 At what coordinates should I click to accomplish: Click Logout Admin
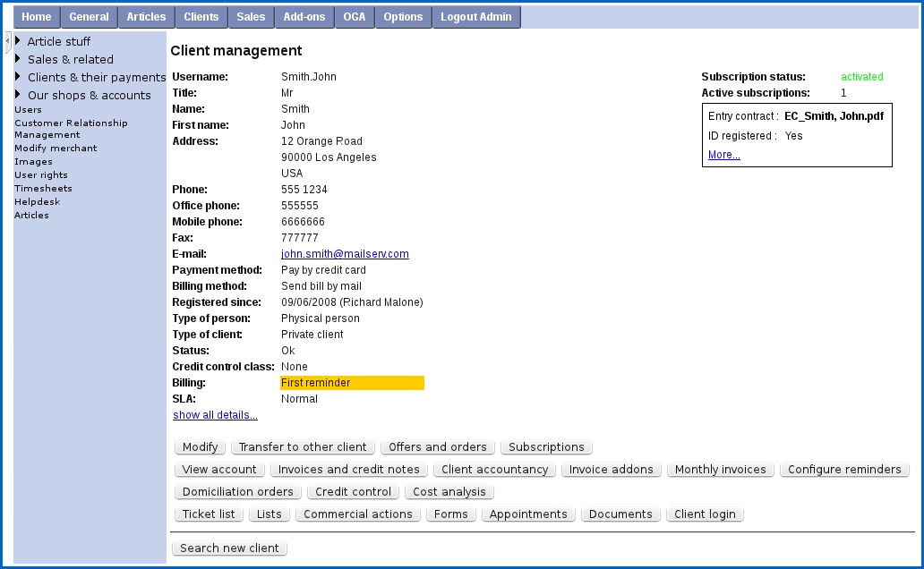pos(476,16)
